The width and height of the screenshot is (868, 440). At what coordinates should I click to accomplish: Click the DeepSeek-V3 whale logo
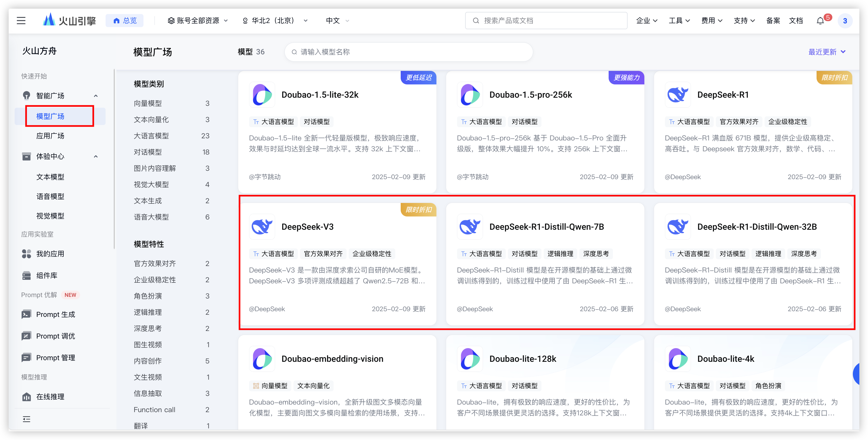point(262,227)
